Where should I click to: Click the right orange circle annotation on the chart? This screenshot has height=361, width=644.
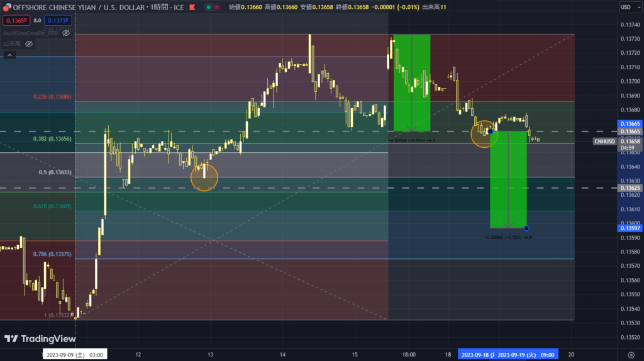484,134
